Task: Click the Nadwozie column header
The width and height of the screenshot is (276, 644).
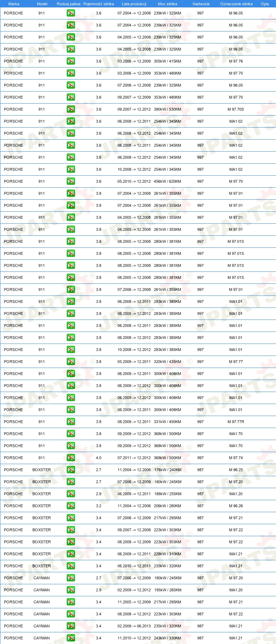Action: (x=201, y=4)
